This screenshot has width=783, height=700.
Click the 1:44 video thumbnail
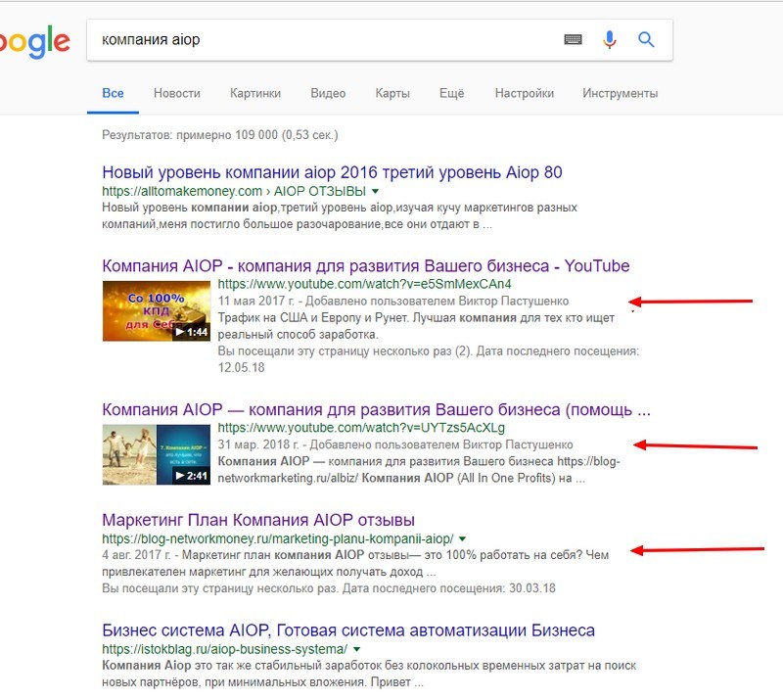[157, 310]
